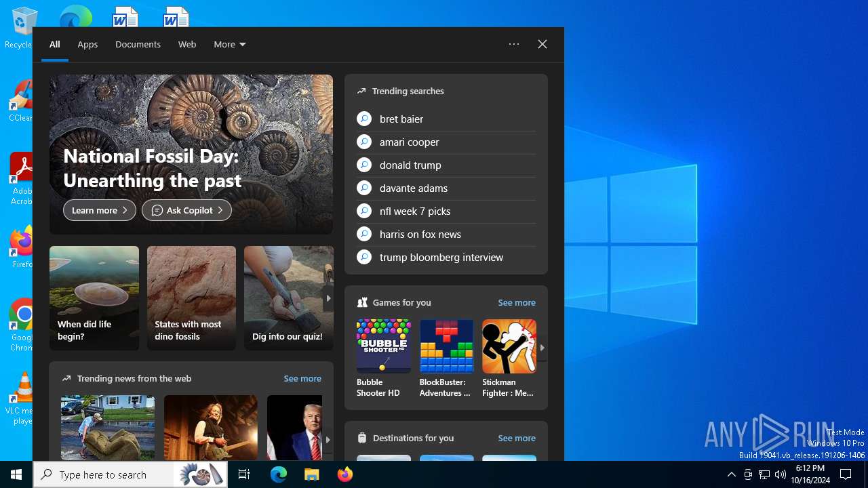Open the Dig into our quiz! card
This screenshot has height=488, width=868.
pyautogui.click(x=289, y=298)
